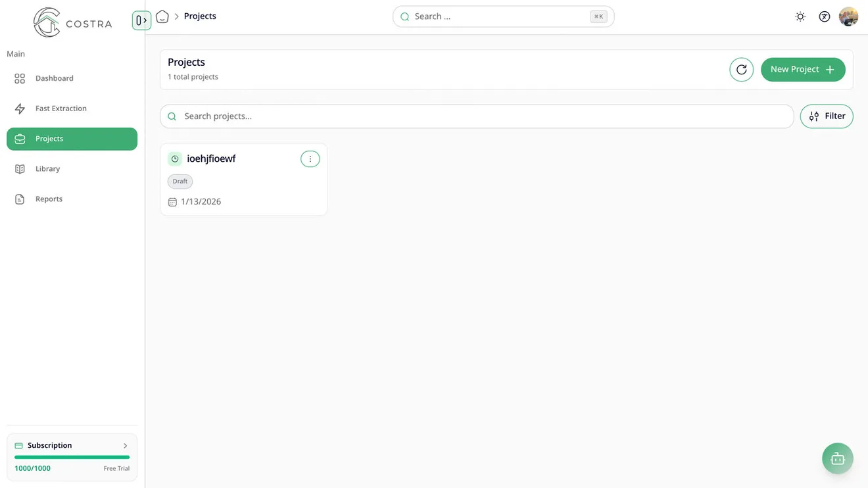Open the global Search bar
Screen dimensions: 868x488
click(503, 16)
